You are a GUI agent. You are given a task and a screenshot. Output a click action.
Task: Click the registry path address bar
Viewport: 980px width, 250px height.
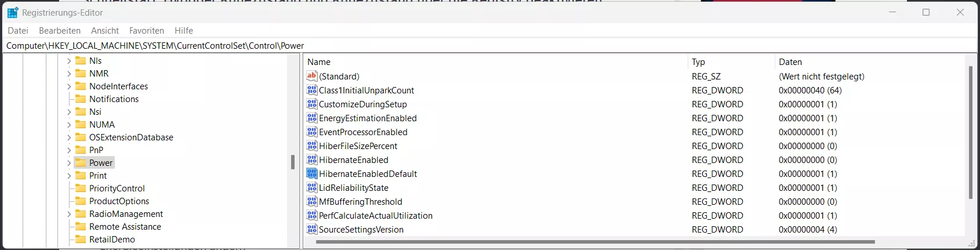490,45
